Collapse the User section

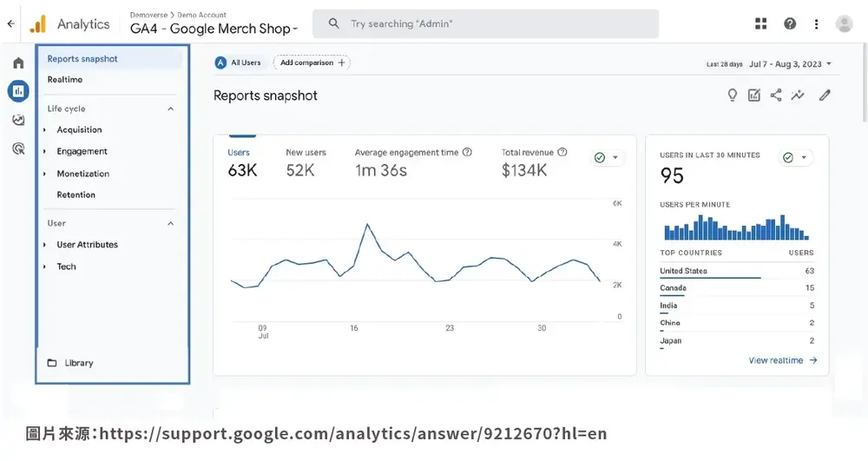[170, 224]
